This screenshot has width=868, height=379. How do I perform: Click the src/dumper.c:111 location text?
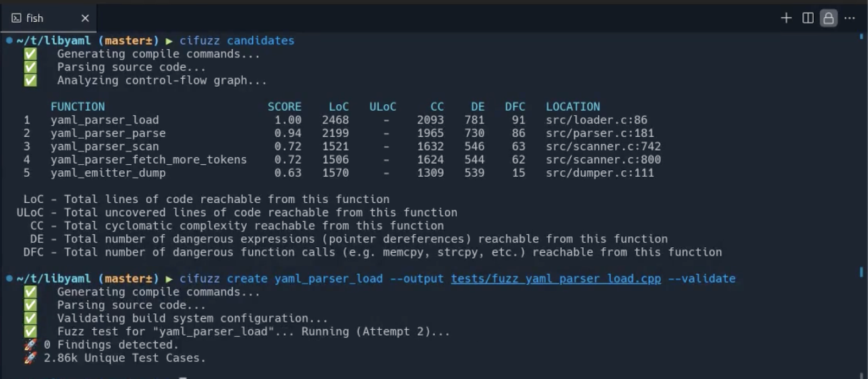pos(599,173)
